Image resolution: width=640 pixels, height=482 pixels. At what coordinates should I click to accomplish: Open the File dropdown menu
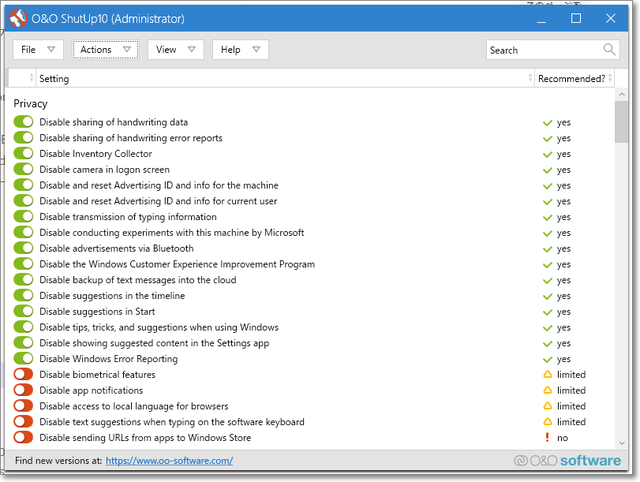(39, 50)
